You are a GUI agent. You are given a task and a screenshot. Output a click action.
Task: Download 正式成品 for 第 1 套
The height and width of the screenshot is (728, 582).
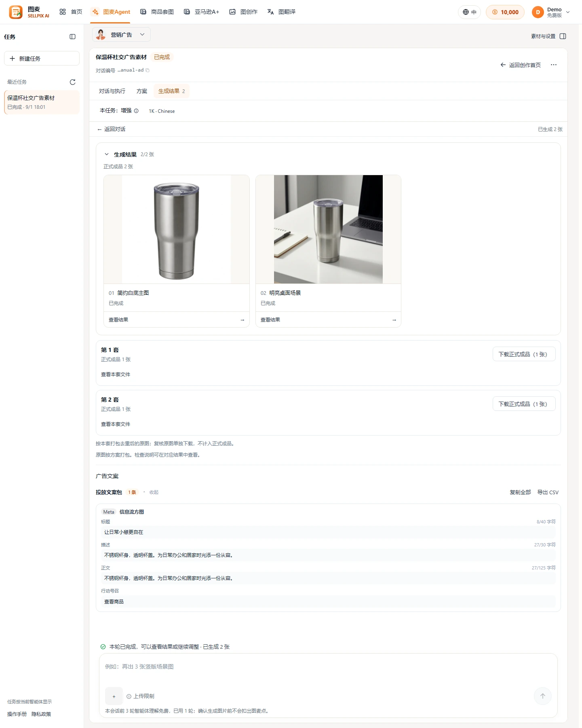click(x=524, y=354)
